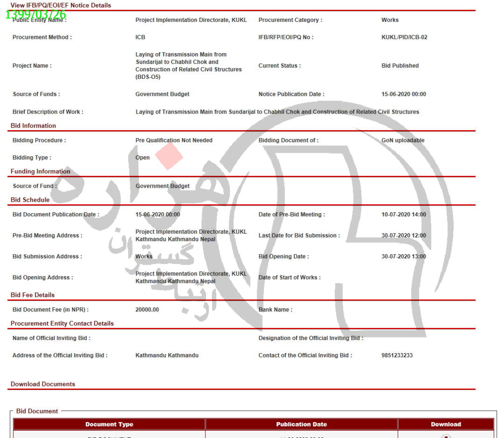Click the contact number 9851233233
Image resolution: width=504 pixels, height=438 pixels.
[397, 355]
